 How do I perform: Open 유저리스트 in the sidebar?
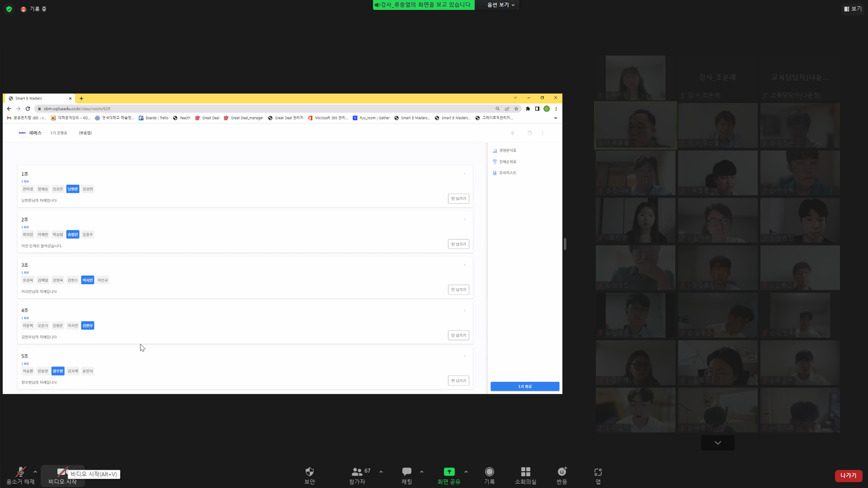coord(504,173)
